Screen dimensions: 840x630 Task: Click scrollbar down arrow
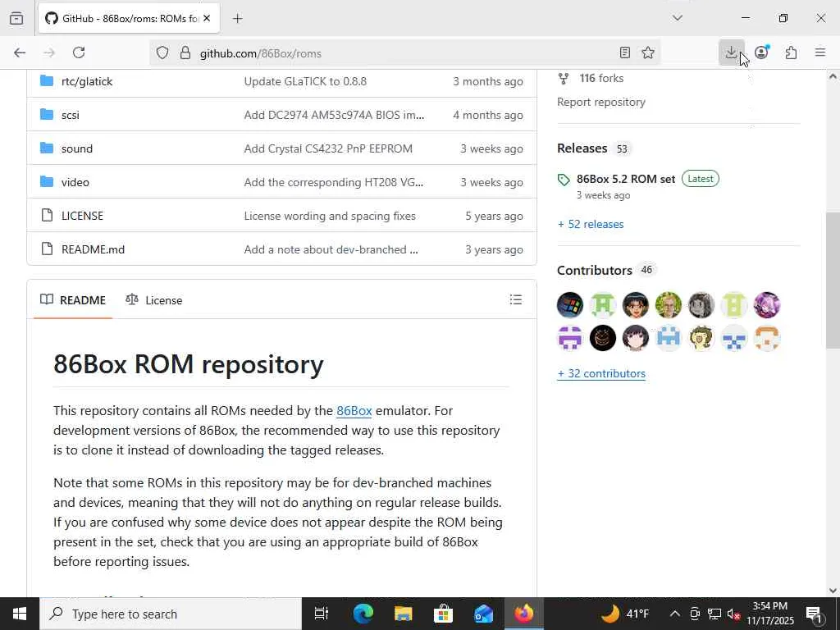point(833,591)
